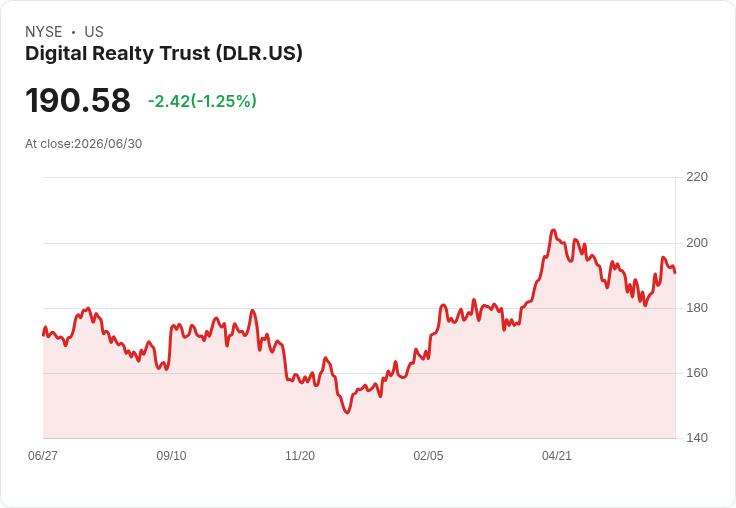Click the 140 y-axis price label
This screenshot has height=508, width=736.
point(697,438)
